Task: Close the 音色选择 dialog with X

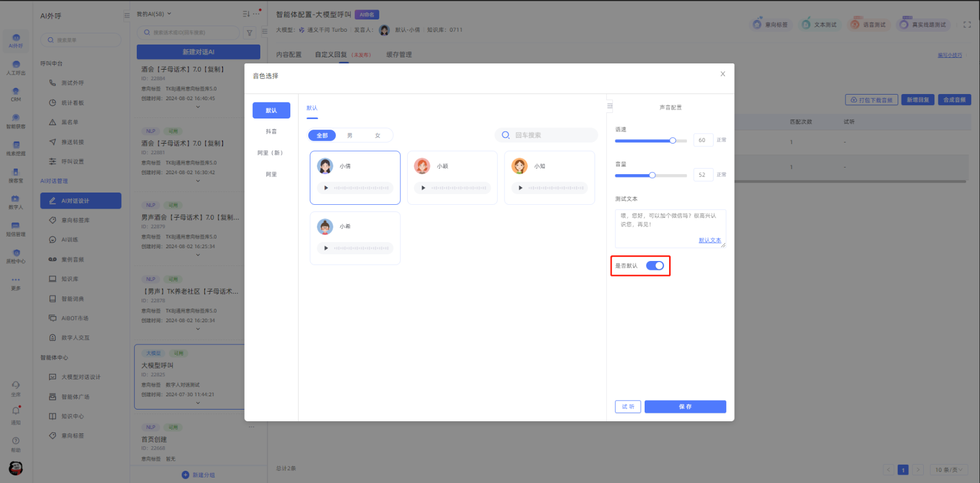Action: click(722, 74)
